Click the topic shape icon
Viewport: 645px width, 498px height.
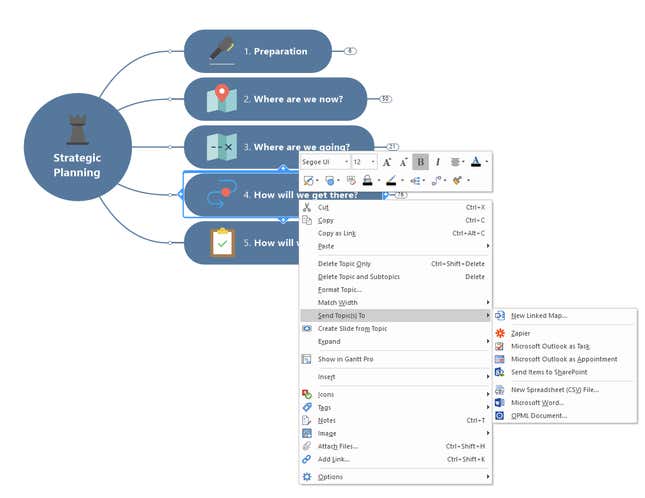click(329, 181)
